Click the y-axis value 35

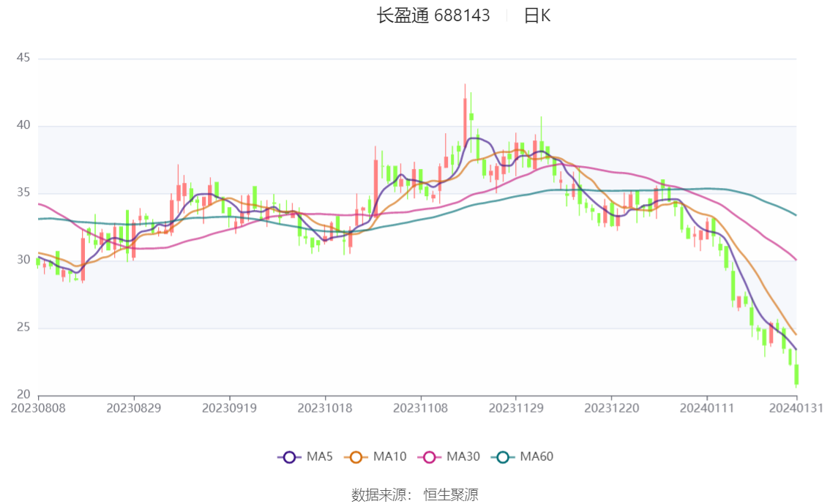pos(23,192)
